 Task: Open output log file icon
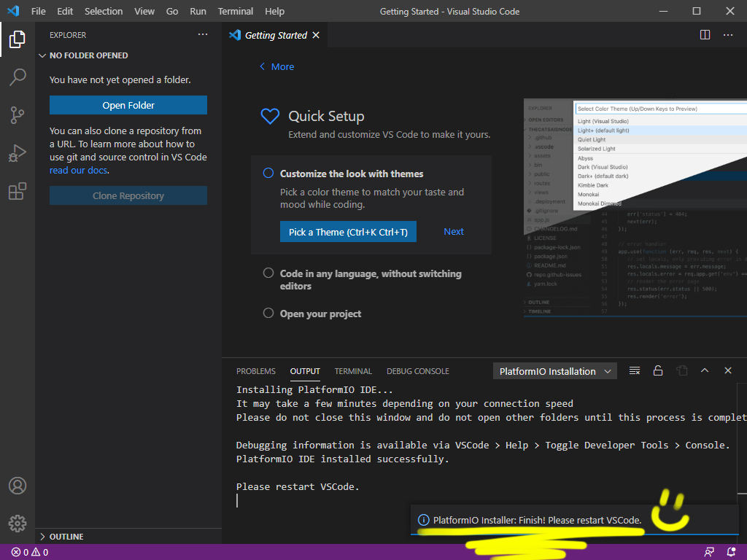point(682,370)
